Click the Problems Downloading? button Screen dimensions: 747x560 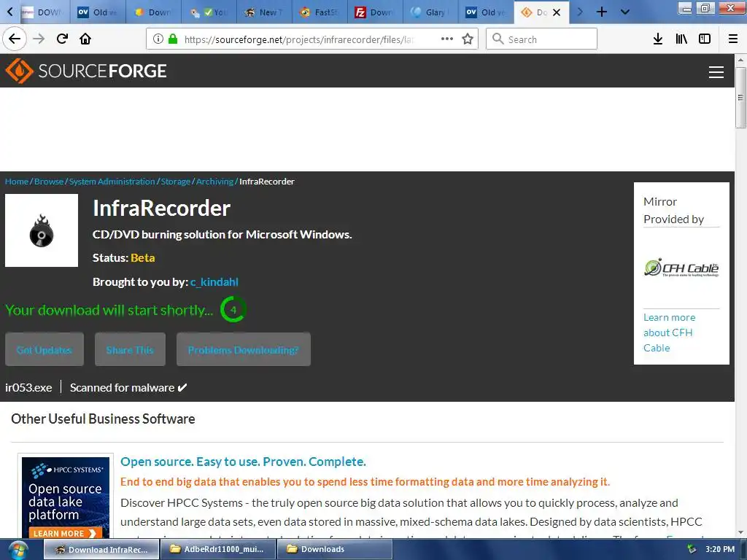click(244, 349)
